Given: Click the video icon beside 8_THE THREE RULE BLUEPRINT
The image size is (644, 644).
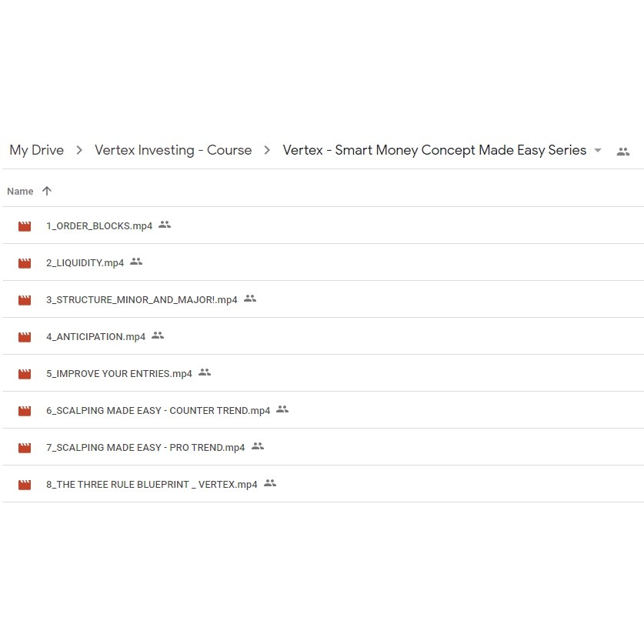Looking at the screenshot, I should click(24, 484).
